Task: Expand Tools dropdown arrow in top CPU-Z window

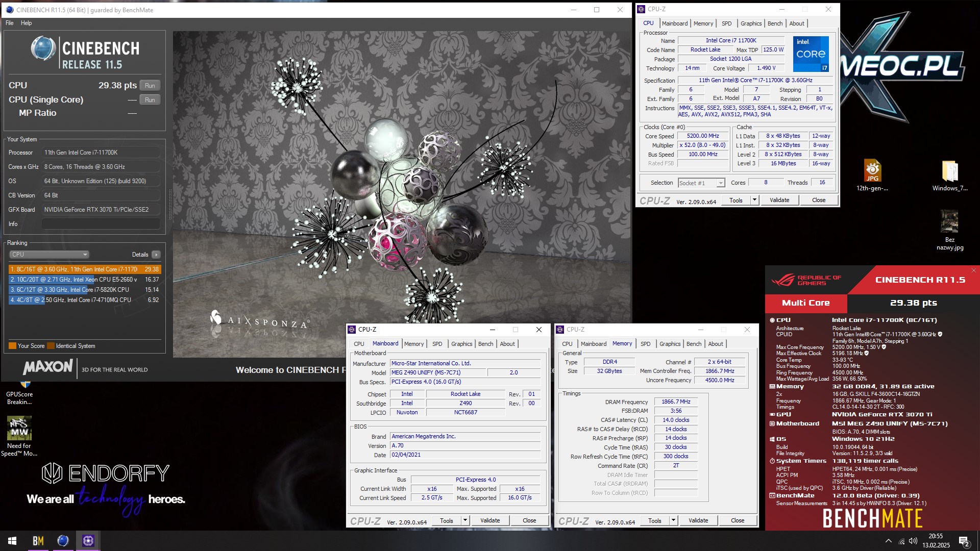Action: [x=754, y=201]
